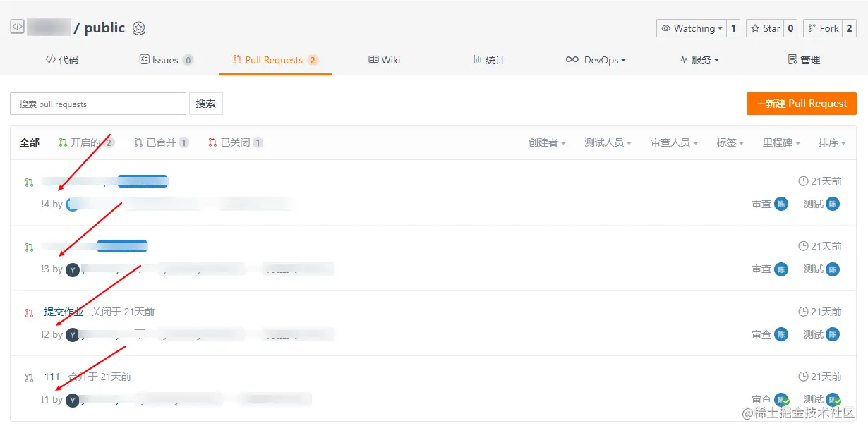The image size is (868, 433).
Task: Open the 测试人员 filter dropdown
Action: (608, 142)
